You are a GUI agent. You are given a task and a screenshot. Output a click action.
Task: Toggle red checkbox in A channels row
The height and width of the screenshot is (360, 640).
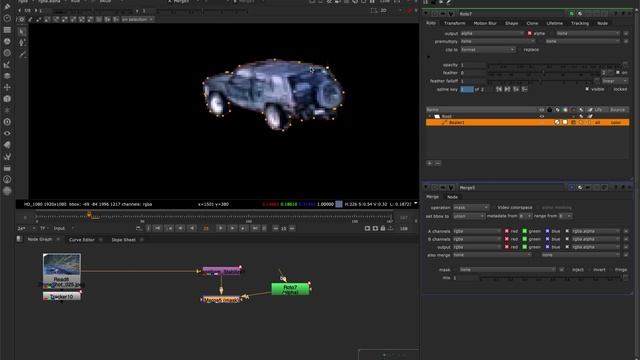pyautogui.click(x=507, y=231)
